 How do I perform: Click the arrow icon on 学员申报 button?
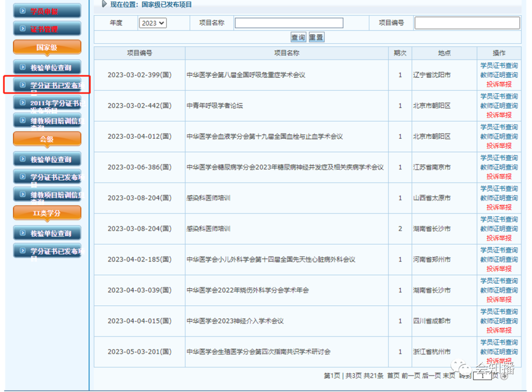22,10
